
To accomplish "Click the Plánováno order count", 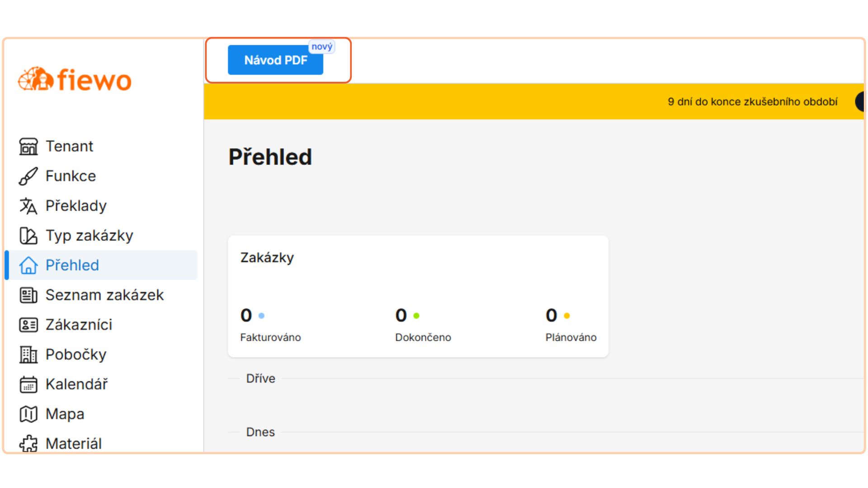I will [552, 315].
